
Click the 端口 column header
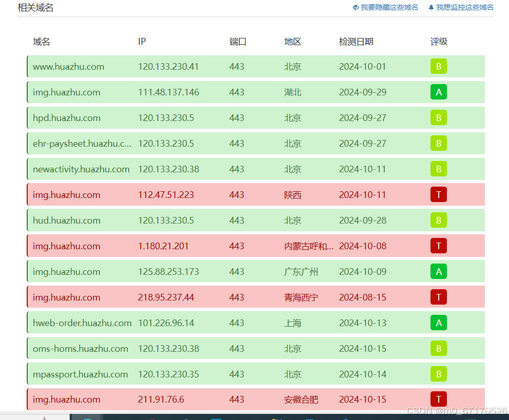pyautogui.click(x=238, y=42)
